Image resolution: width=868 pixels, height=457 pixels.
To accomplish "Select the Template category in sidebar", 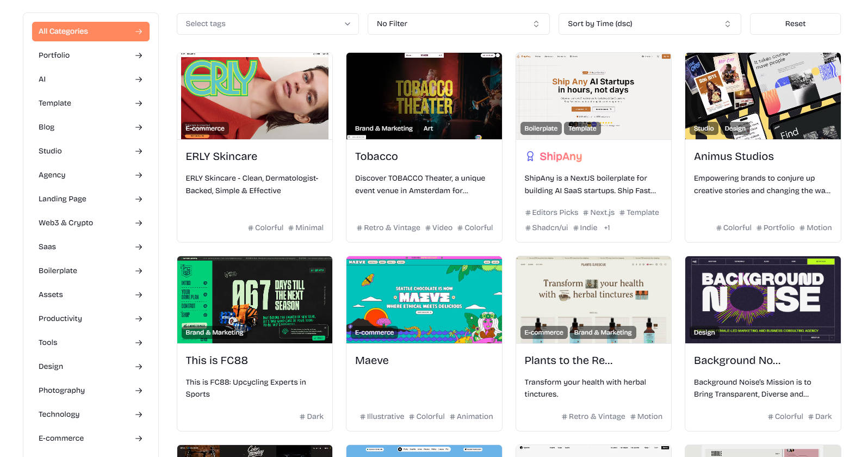I will [55, 103].
